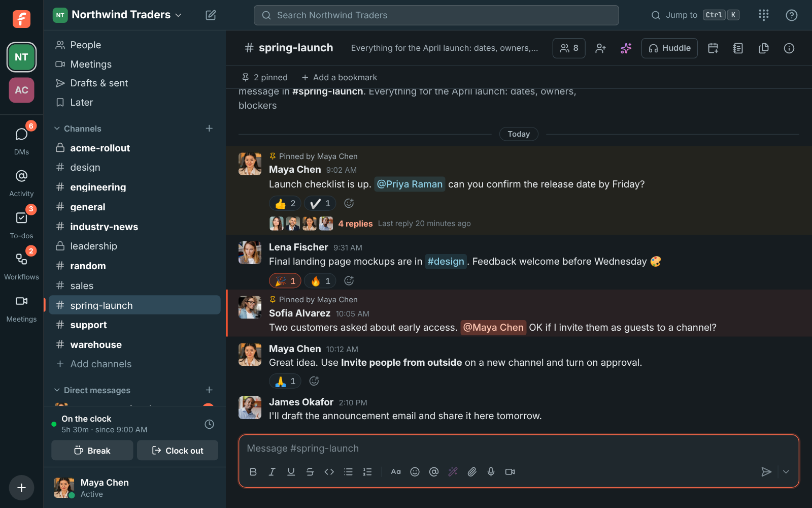The width and height of the screenshot is (812, 508).
Task: Insert emoji in message composer
Action: [415, 472]
